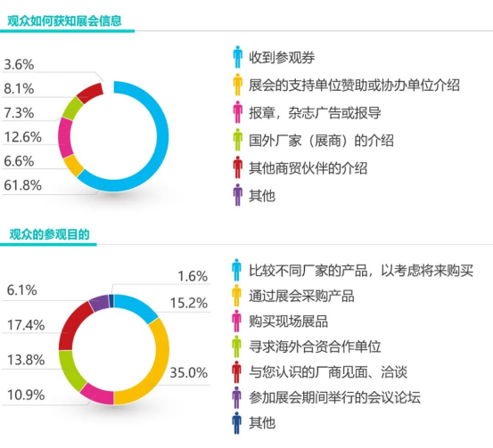This screenshot has height=448, width=493.
Task: Click the yellow person icon beside 展会的支持单位赞助或协办单位介绍
Action: pos(238,85)
